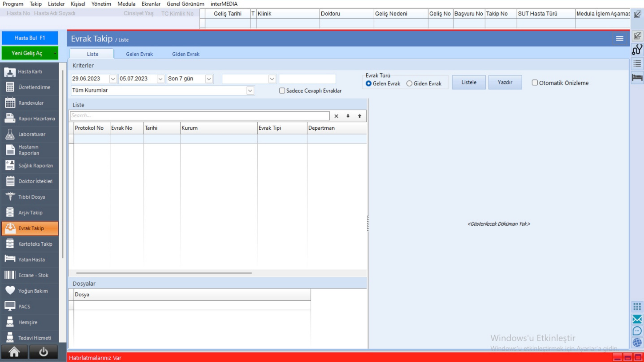Switch to the Gelen Evrak tab
This screenshot has height=362, width=644.
coord(139,54)
